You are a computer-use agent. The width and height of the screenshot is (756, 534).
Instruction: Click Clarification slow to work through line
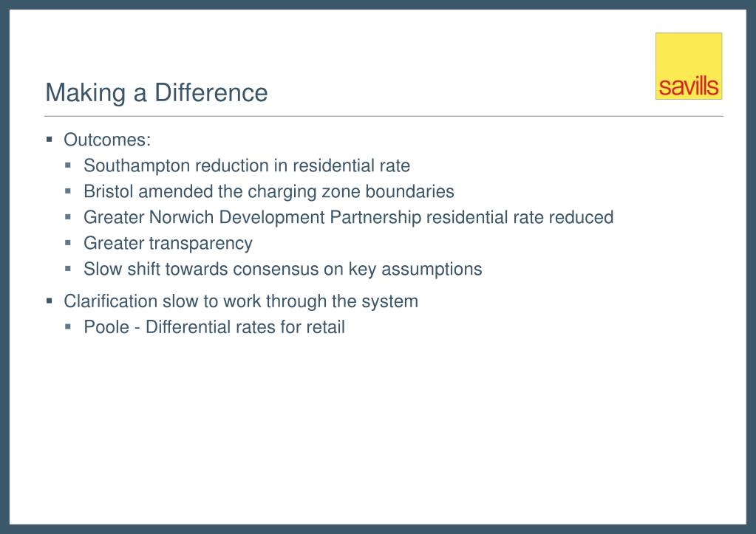[241, 301]
